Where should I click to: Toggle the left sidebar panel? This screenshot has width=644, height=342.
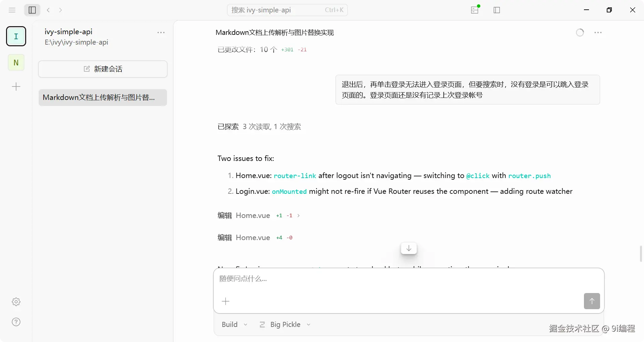click(32, 10)
